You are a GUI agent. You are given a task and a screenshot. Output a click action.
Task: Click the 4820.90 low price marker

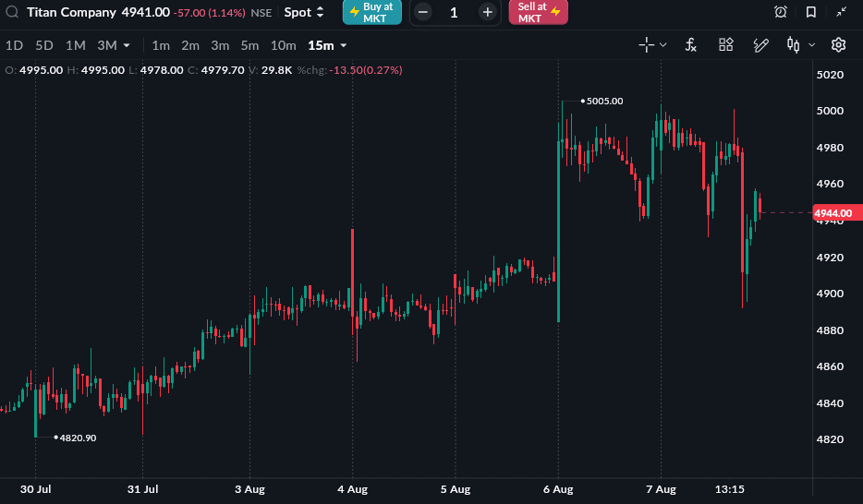[78, 438]
